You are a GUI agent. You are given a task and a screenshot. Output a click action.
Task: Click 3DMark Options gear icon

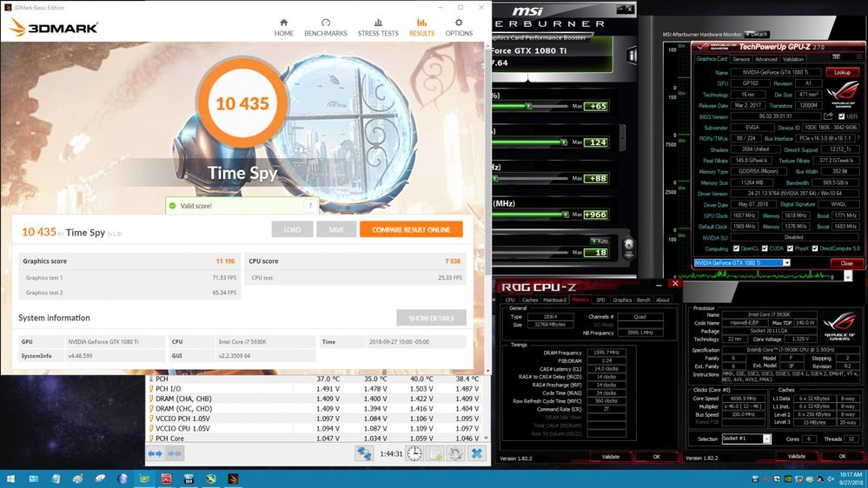(x=459, y=23)
